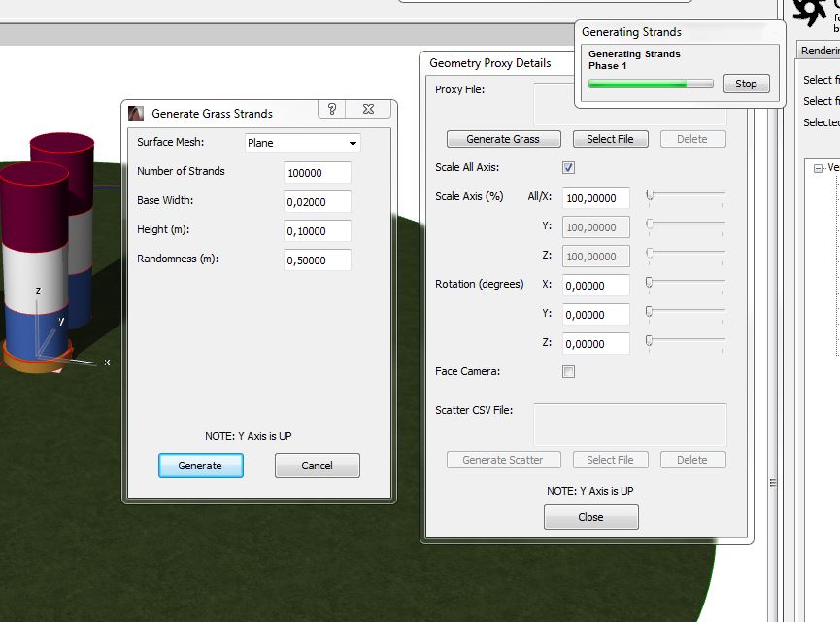This screenshot has height=622, width=840.
Task: Click the Generate Grass Strands dialog icon
Action: click(x=136, y=113)
